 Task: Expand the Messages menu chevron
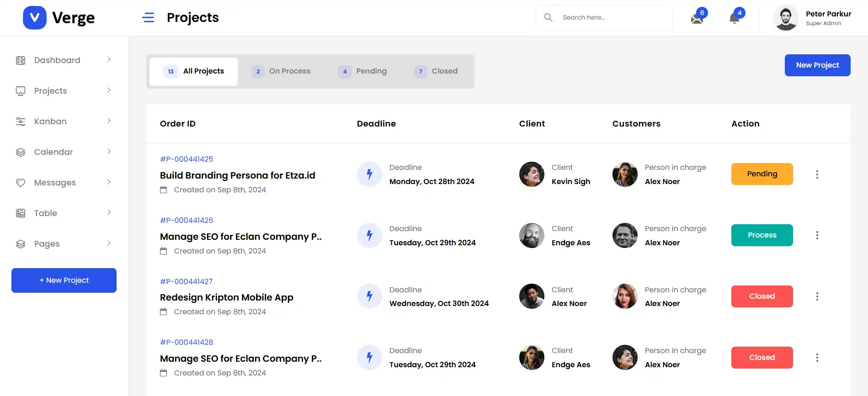pos(109,182)
